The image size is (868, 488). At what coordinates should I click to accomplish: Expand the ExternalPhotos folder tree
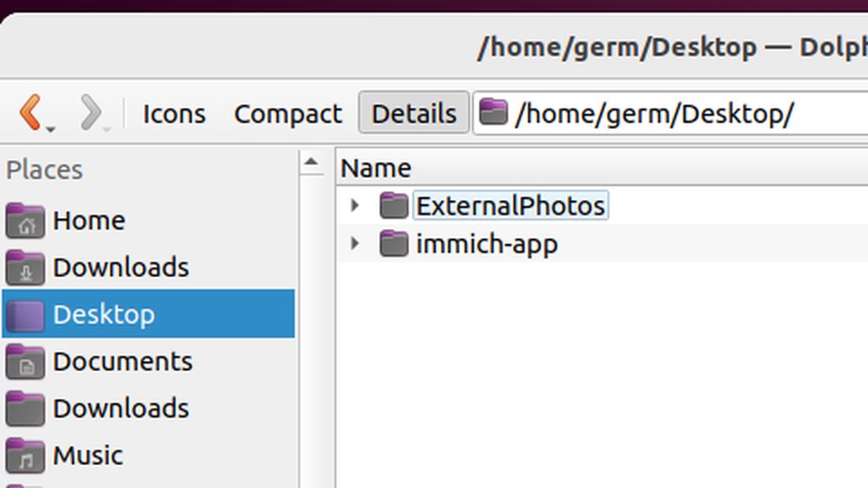(355, 206)
